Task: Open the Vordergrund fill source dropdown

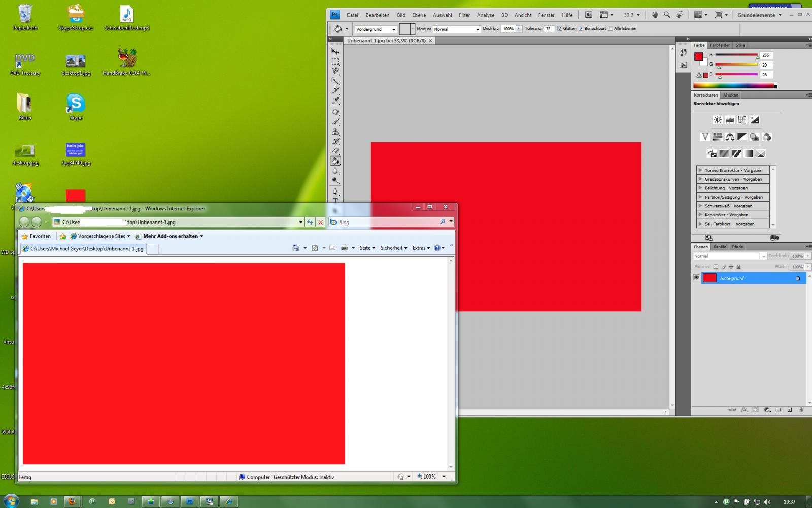Action: point(376,29)
